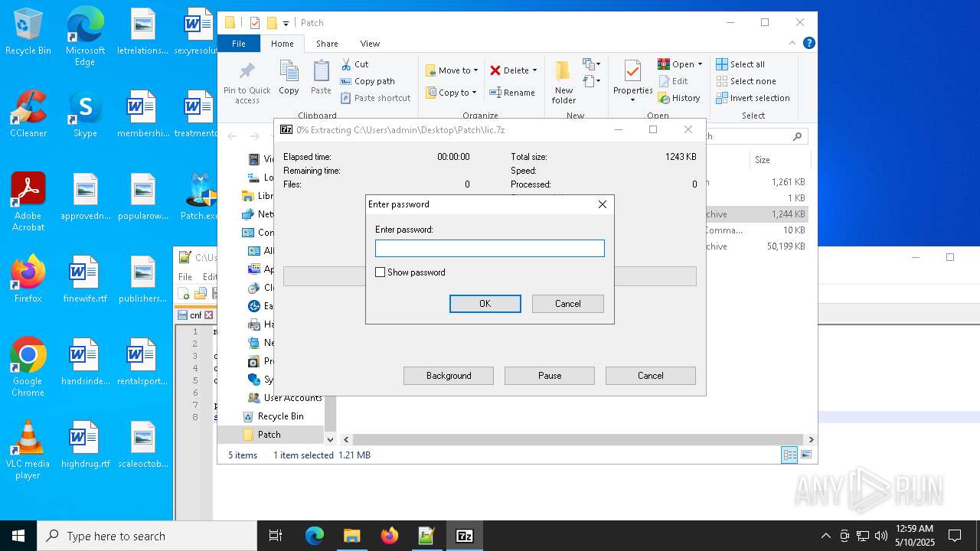Click the Copy ribbon icon
The image size is (980, 551).
[289, 78]
